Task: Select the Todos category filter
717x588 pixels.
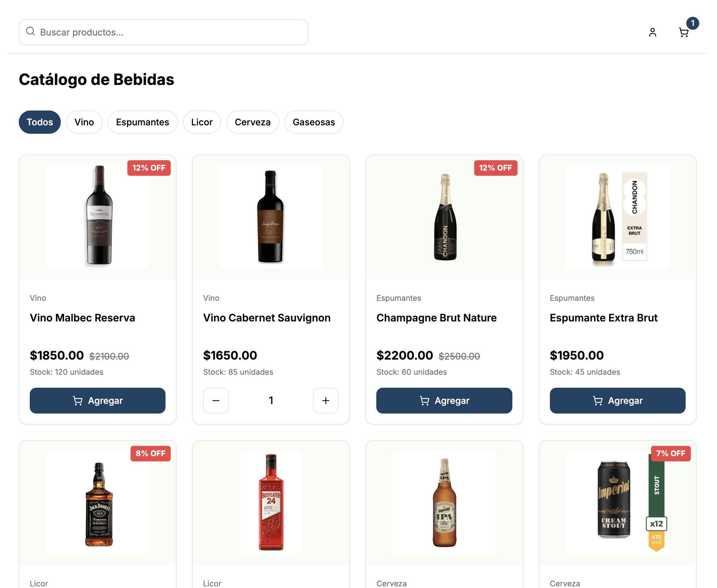Action: tap(40, 122)
